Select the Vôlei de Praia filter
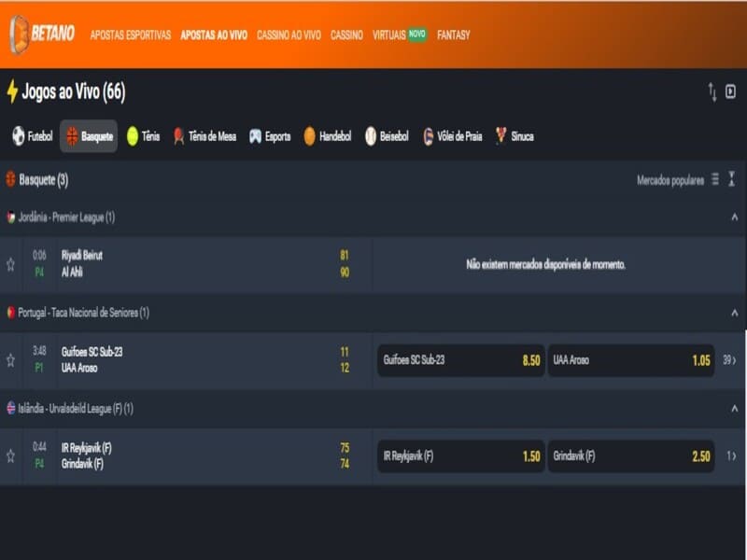The image size is (747, 560). [453, 136]
